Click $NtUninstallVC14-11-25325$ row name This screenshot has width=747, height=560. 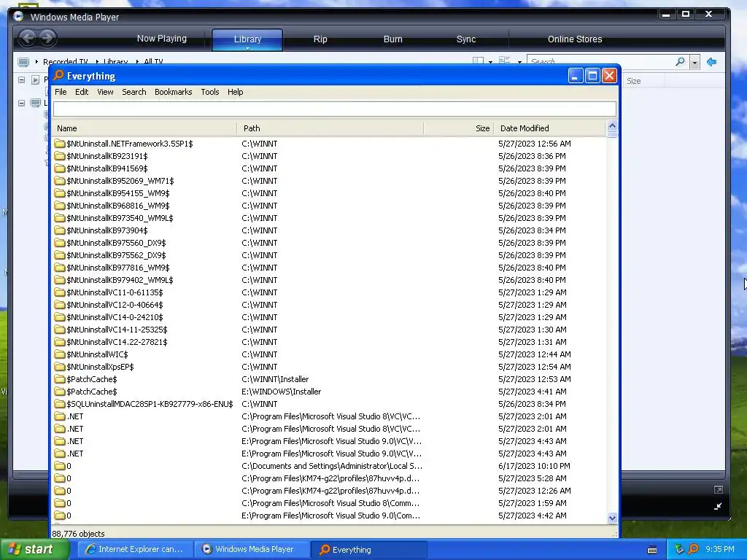tap(117, 330)
